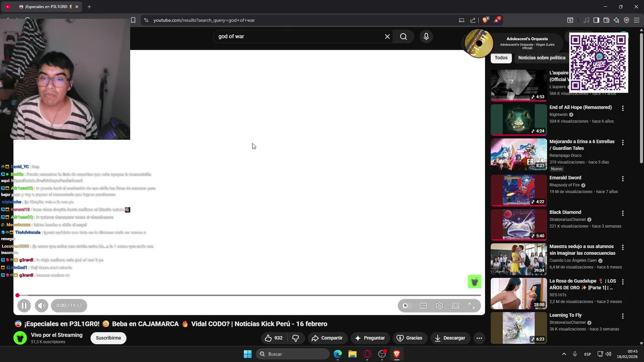Toggle the browser sidebar panel icon
Screen dimensions: 644x362
click(596, 20)
